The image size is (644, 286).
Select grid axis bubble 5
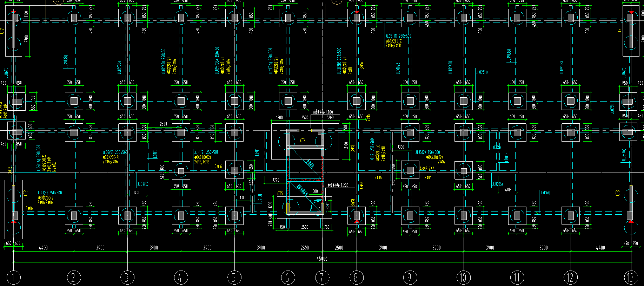click(x=234, y=278)
